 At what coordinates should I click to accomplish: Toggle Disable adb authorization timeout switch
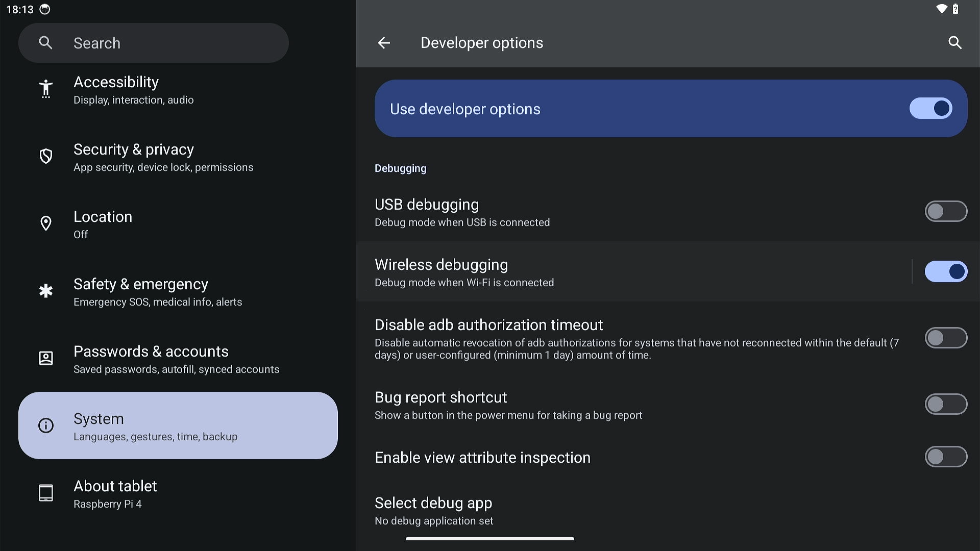pyautogui.click(x=946, y=338)
